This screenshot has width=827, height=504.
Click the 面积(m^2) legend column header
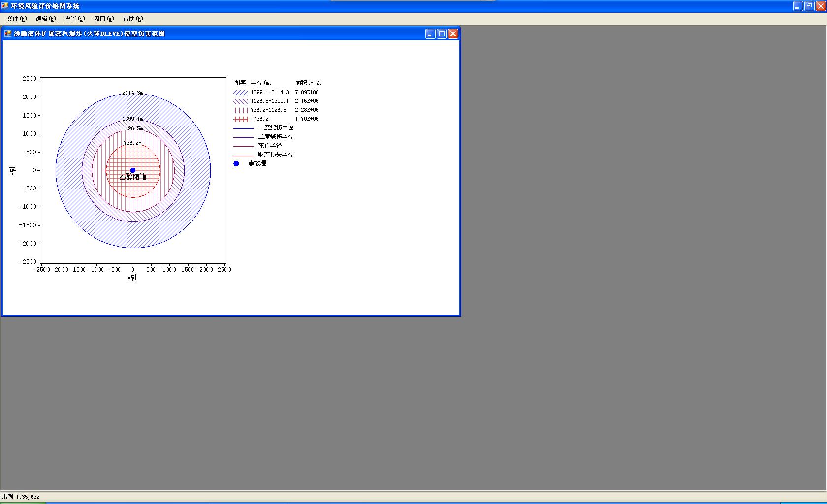click(309, 83)
